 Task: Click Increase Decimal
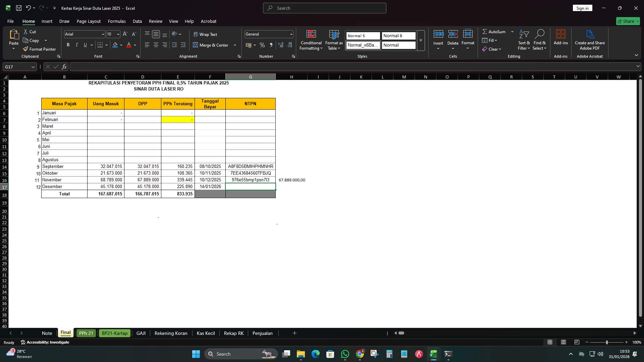click(281, 45)
